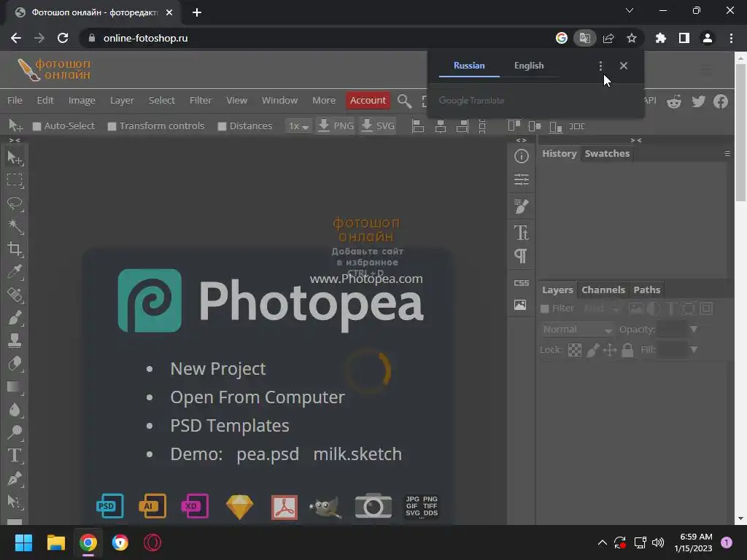This screenshot has height=560, width=747.
Task: Select the Crop tool
Action: [x=15, y=249]
